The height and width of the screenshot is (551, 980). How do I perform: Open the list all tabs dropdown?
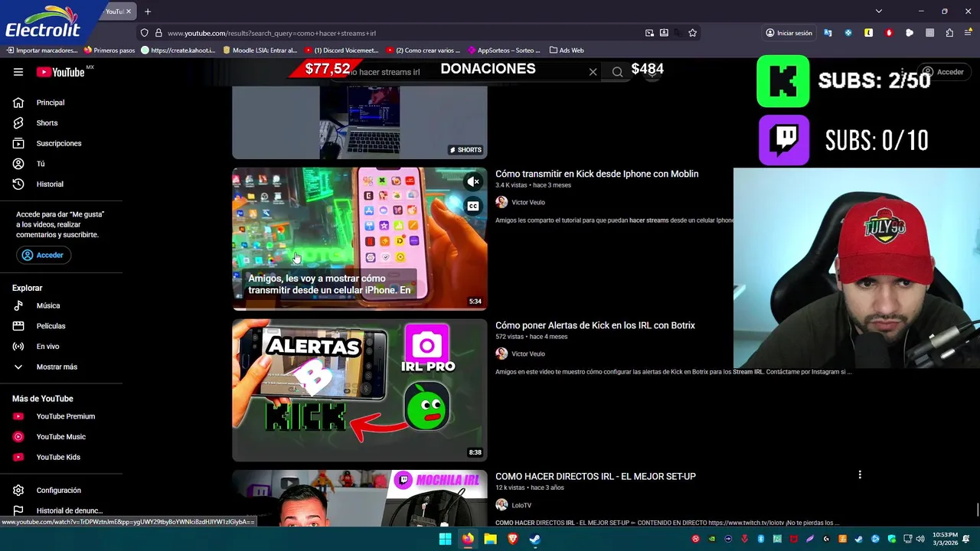pos(879,11)
